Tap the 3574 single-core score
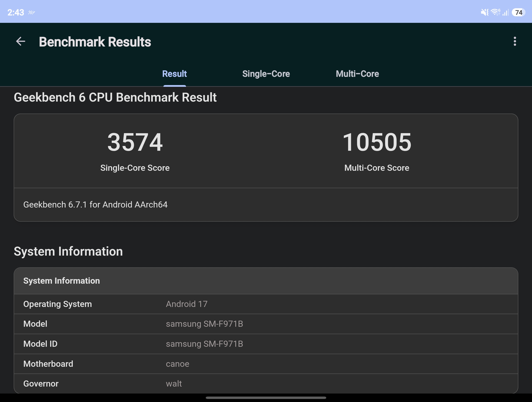The height and width of the screenshot is (402, 532). click(135, 142)
